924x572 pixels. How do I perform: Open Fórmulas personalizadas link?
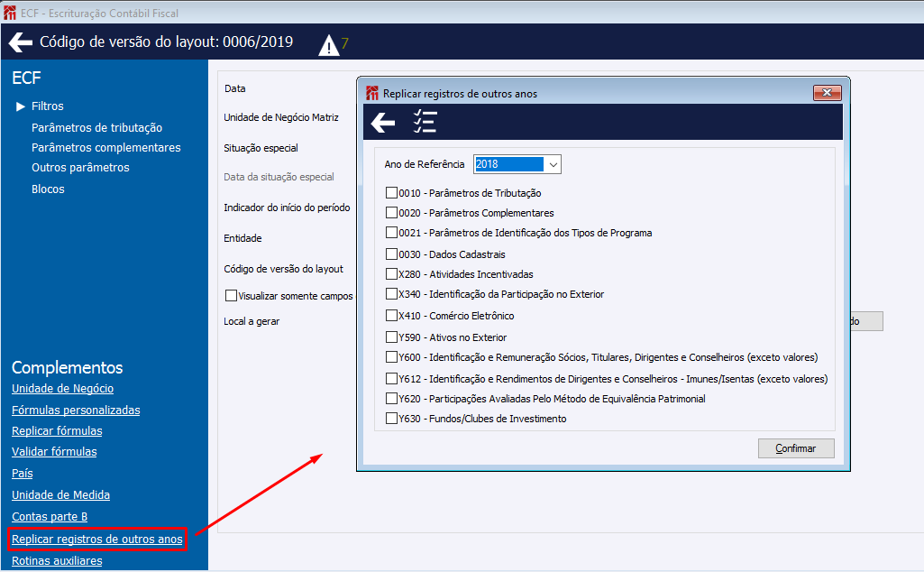[76, 411]
